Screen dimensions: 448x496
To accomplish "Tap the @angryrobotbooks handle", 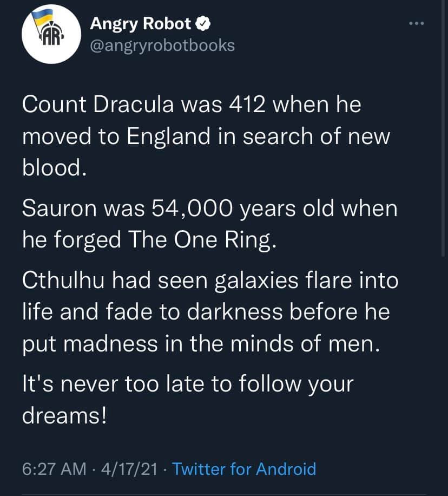I will (162, 45).
